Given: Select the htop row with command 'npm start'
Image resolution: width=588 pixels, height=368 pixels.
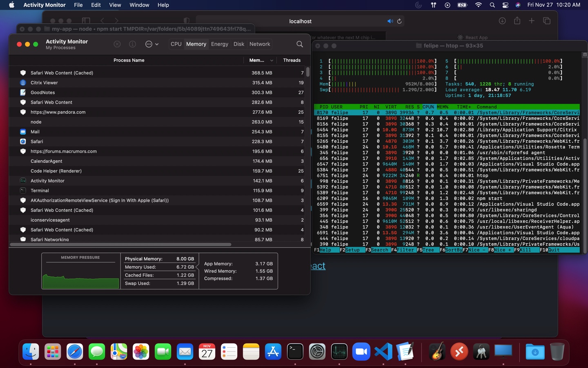Looking at the screenshot, I should [447, 198].
